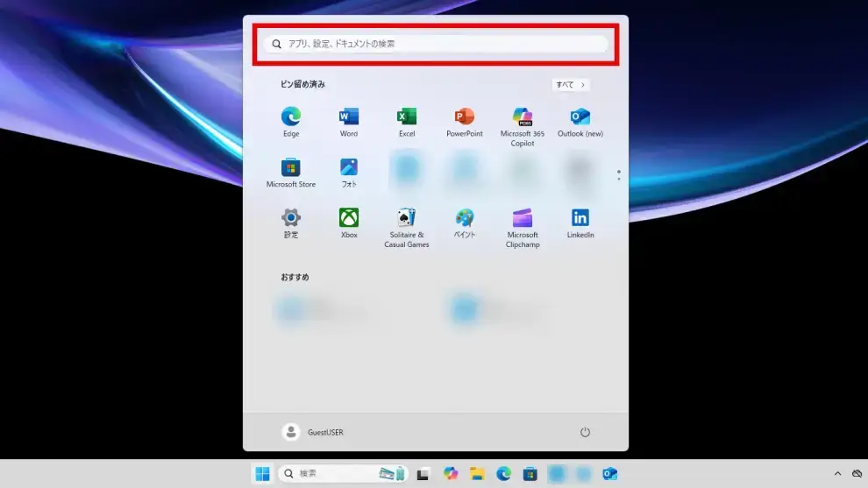Open the フォト app
Image resolution: width=868 pixels, height=488 pixels.
349,173
